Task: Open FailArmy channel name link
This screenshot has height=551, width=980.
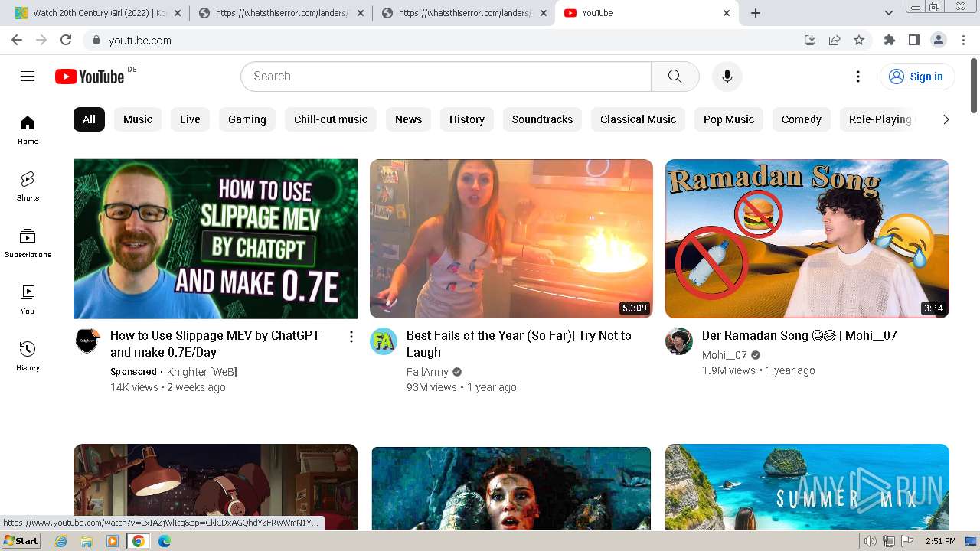Action: (x=427, y=372)
